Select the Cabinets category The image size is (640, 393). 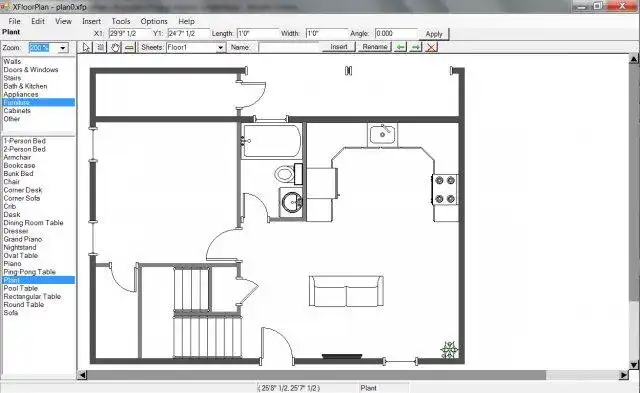coord(17,111)
